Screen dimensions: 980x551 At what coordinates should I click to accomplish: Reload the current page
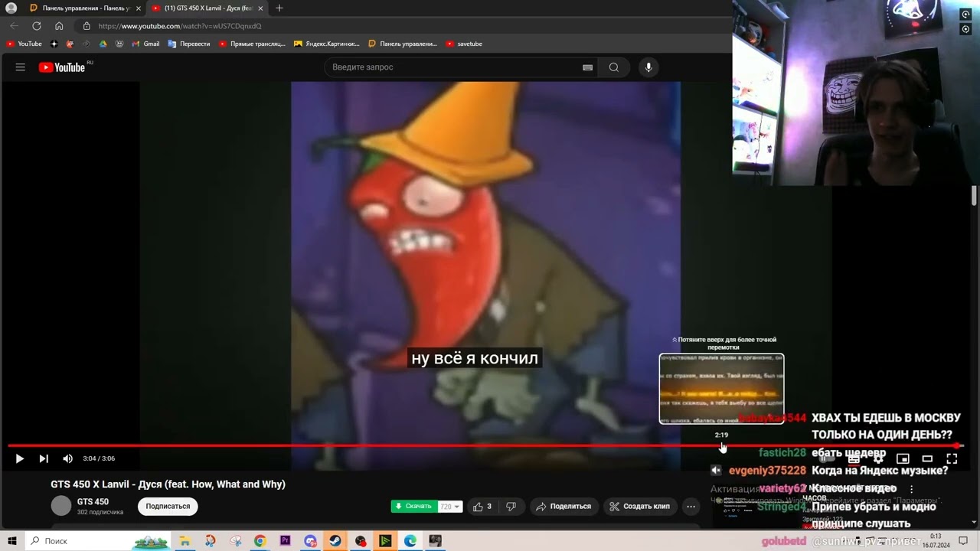[36, 26]
